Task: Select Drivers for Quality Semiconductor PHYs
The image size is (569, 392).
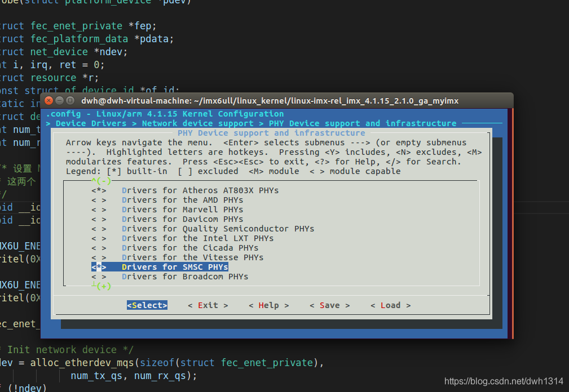Action: (x=218, y=229)
